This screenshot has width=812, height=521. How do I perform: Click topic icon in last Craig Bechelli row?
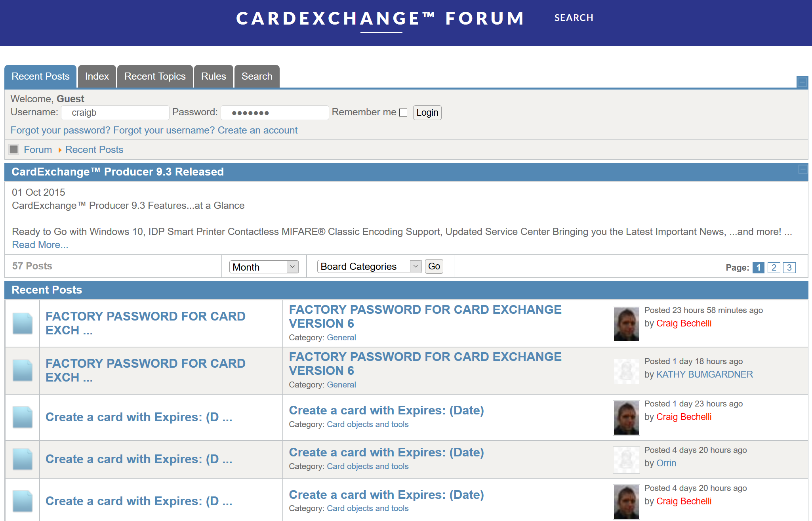[x=23, y=501]
